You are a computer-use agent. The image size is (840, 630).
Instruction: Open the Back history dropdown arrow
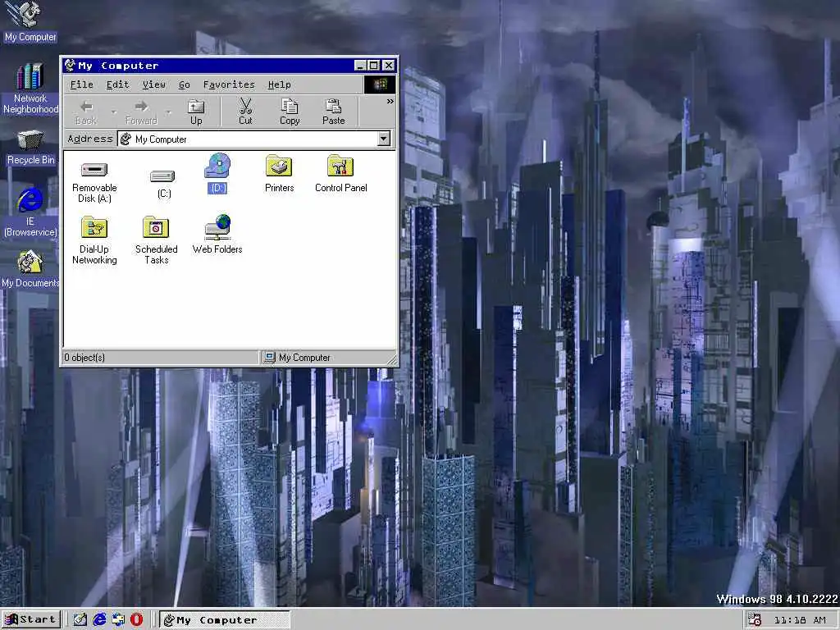pos(113,112)
